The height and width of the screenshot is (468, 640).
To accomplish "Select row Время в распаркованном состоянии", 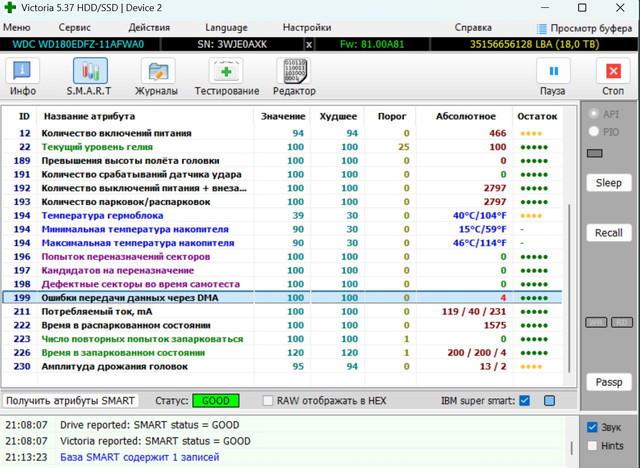I will [x=282, y=325].
